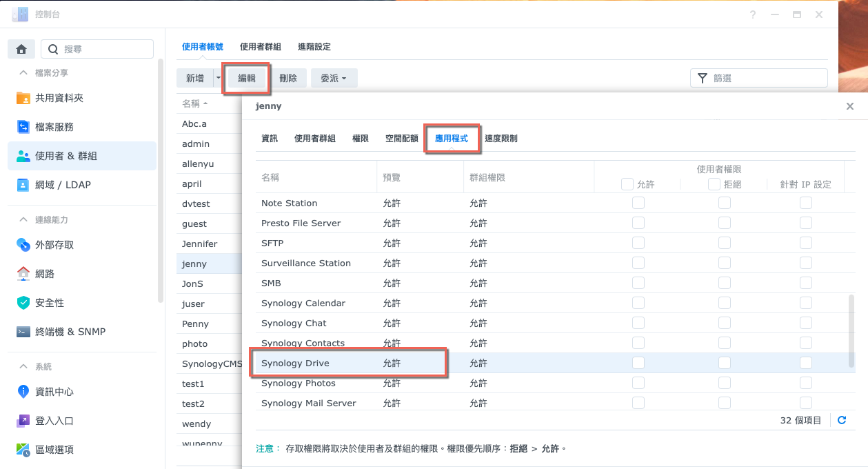
Task: Open Terminal & SNMP (終端機 & SNMP) icon
Action: pos(23,332)
